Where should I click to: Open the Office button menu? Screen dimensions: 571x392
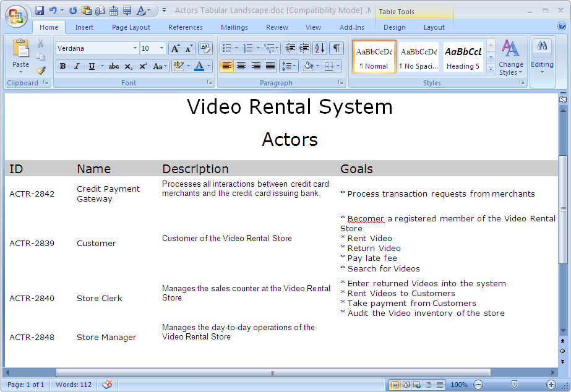tap(16, 16)
